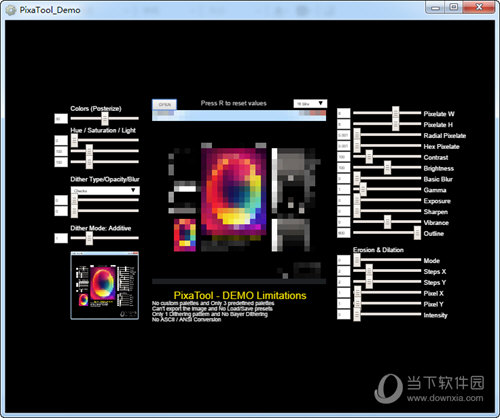This screenshot has width=500, height=418.
Task: Click the Colors (Posterize) slider handle
Action: [x=105, y=118]
